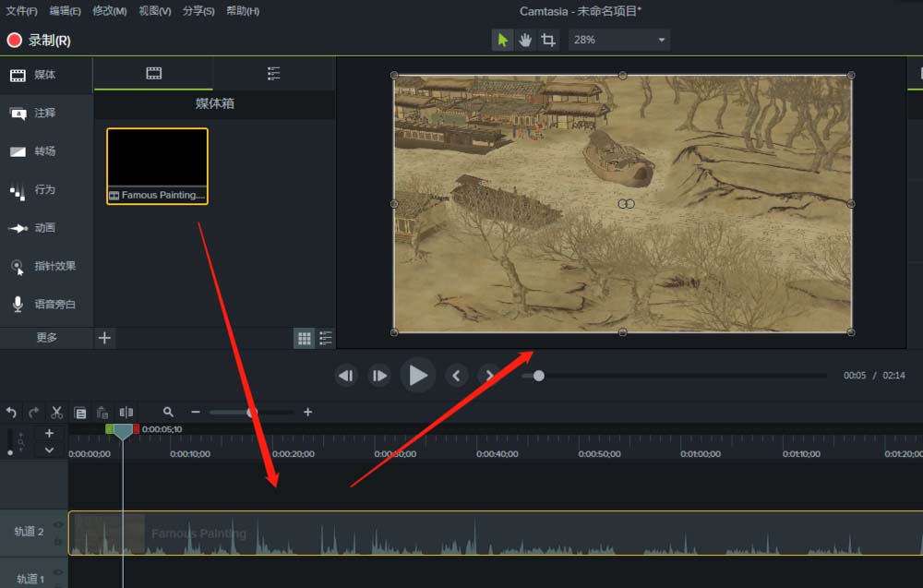The width and height of the screenshot is (923, 588).
Task: Paste clip onto the timeline
Action: point(102,413)
